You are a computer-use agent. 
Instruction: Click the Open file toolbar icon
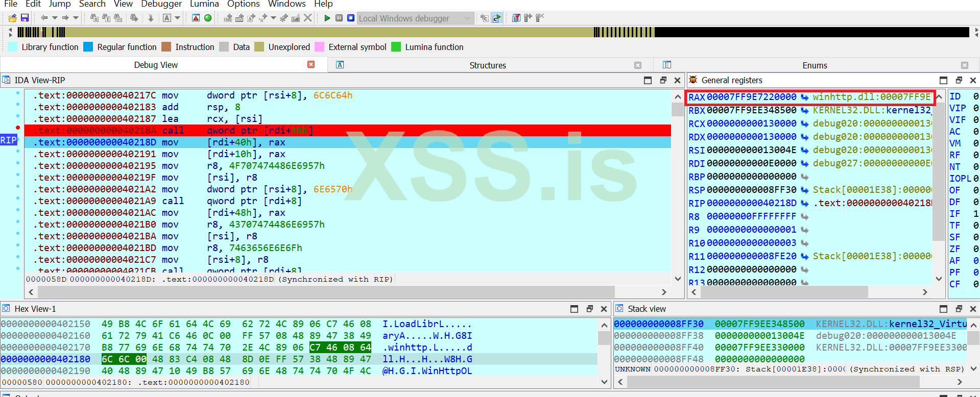tap(13, 18)
